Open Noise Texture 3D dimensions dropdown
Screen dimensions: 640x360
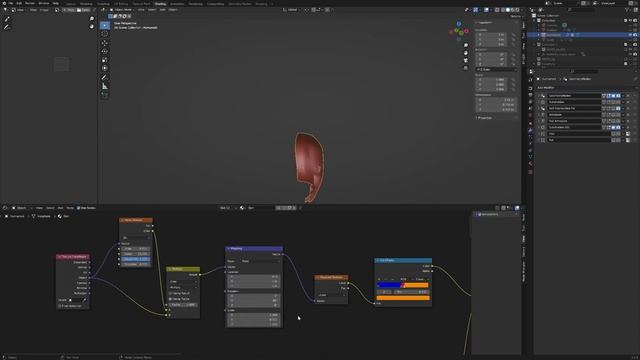(136, 238)
